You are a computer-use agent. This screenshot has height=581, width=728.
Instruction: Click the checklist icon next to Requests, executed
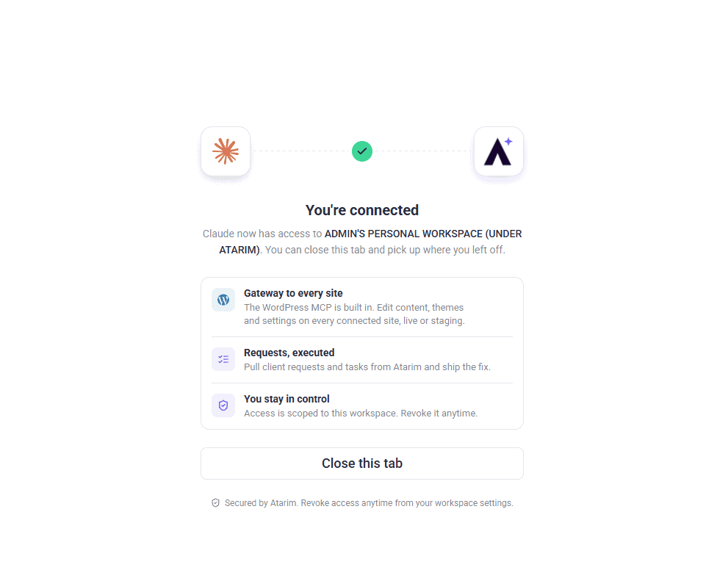(223, 359)
